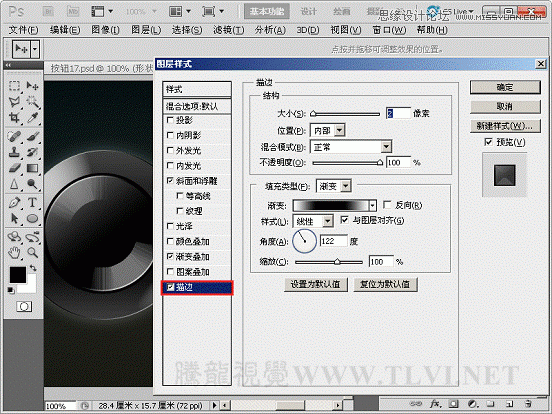Select the Brush tool
Viewport: 552px width, 414px height.
(x=32, y=136)
